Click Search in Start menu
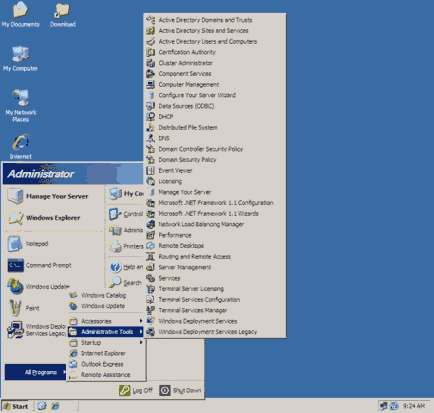Image resolution: width=434 pixels, height=413 pixels. (125, 283)
